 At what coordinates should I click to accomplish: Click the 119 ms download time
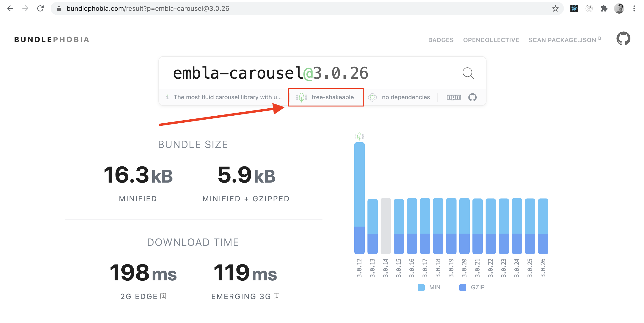pos(245,273)
